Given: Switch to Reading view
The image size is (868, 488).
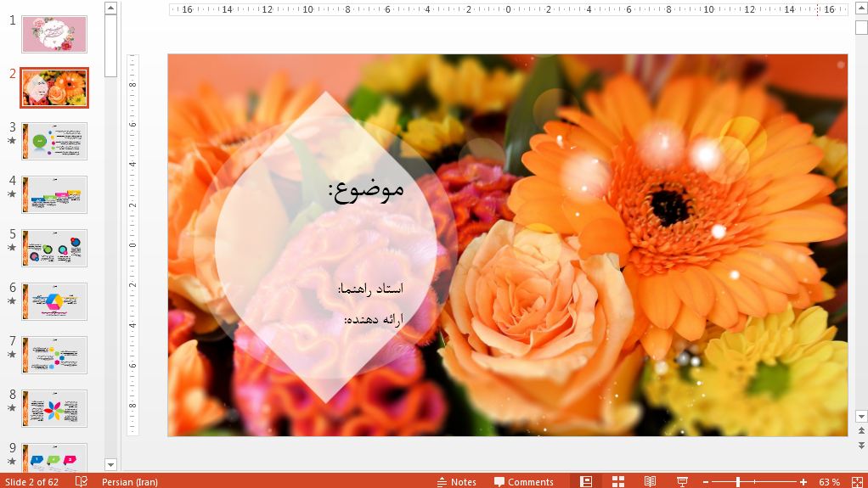Looking at the screenshot, I should coord(650,481).
